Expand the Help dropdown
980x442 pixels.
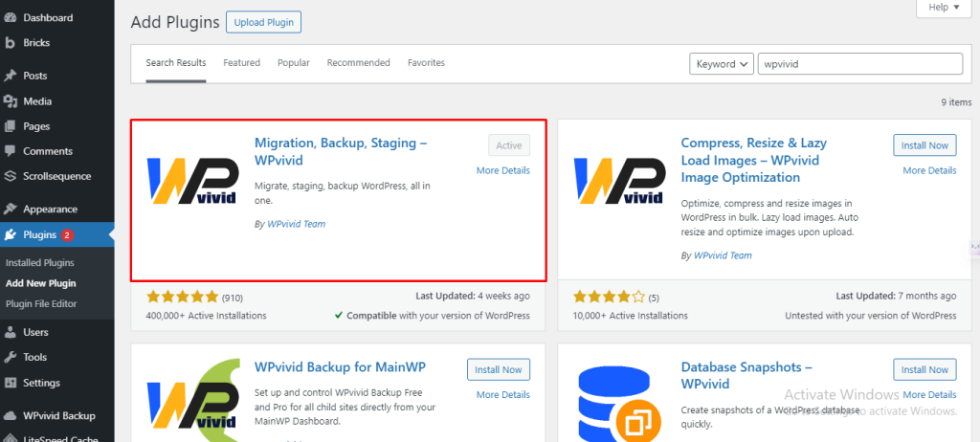pos(942,8)
